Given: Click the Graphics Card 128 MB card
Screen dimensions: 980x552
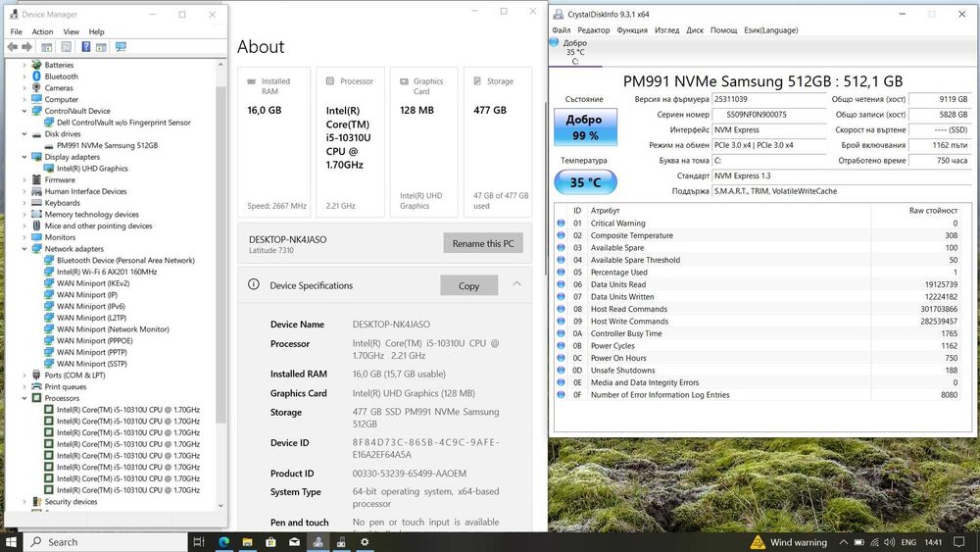Looking at the screenshot, I should coord(423,142).
